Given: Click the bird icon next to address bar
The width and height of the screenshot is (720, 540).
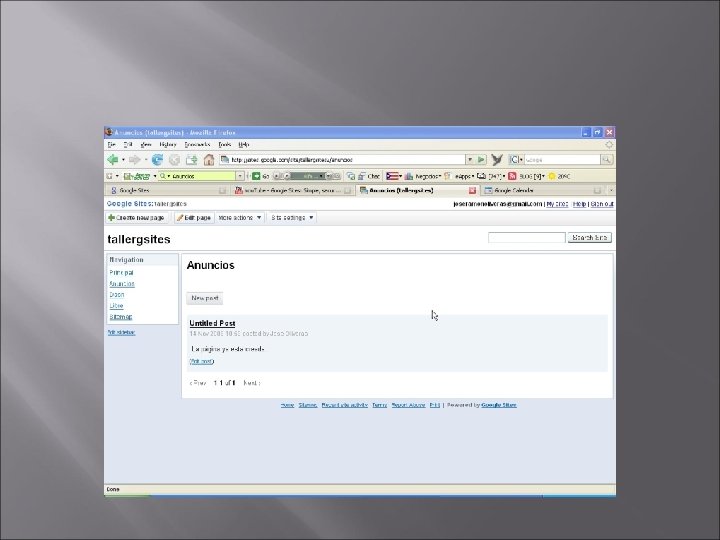Looking at the screenshot, I should click(x=497, y=159).
